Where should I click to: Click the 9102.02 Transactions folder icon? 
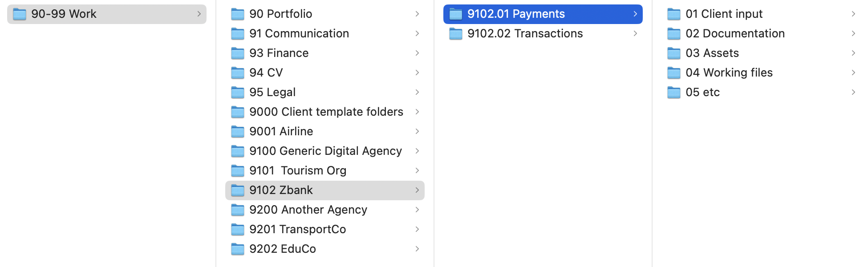click(456, 34)
